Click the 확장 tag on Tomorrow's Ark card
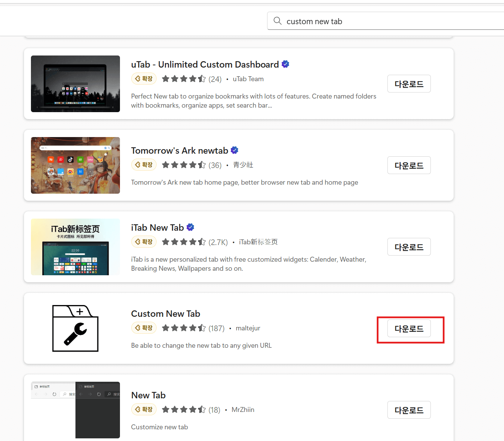 (144, 165)
